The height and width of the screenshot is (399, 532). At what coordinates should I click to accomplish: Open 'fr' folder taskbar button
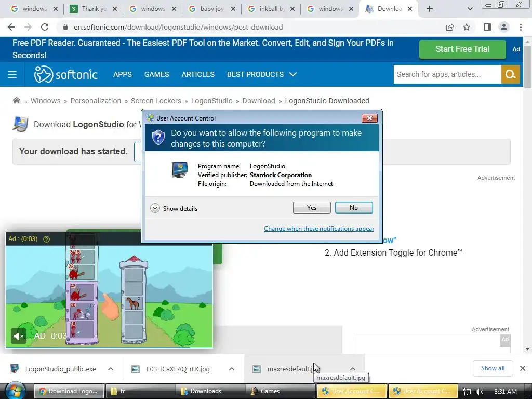pos(140,391)
